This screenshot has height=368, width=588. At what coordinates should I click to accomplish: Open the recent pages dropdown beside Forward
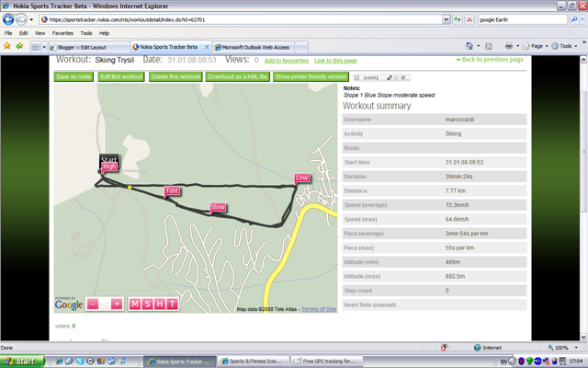pos(31,19)
